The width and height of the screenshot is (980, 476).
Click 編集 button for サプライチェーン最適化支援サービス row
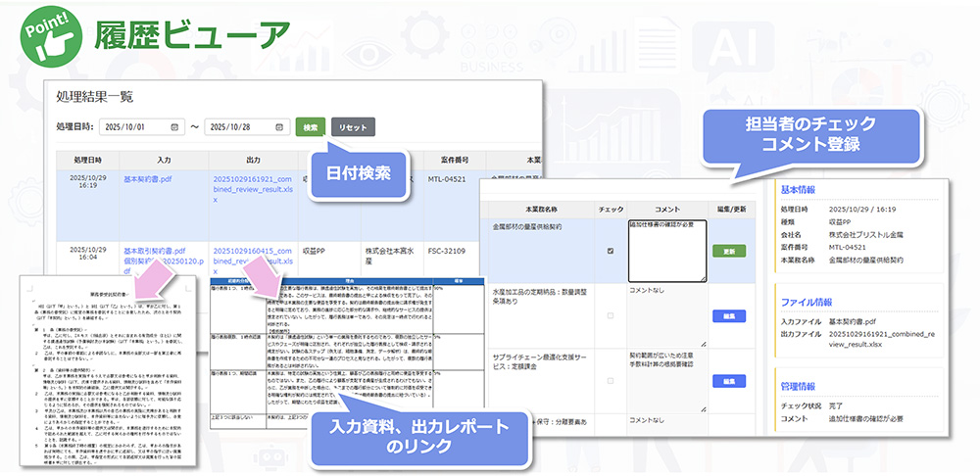click(x=728, y=380)
